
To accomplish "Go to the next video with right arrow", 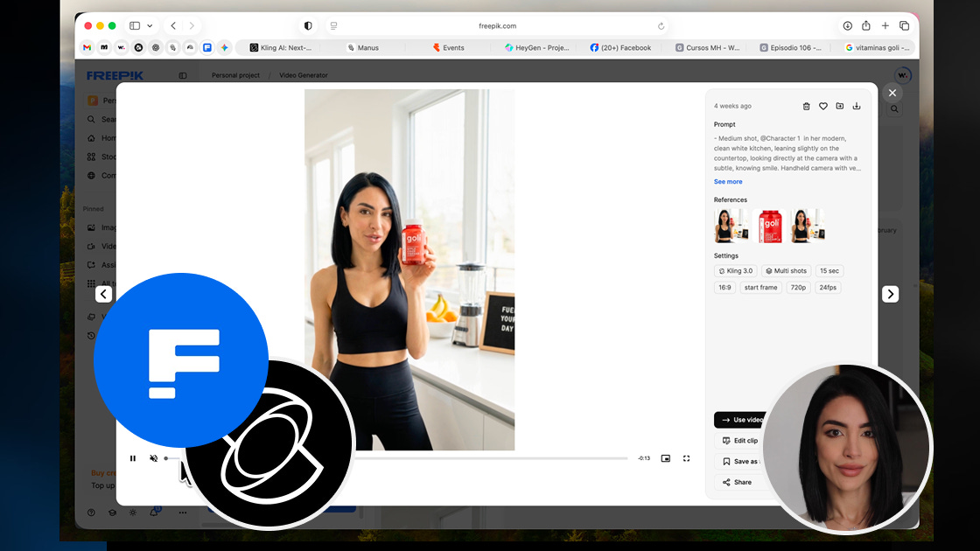I will (x=890, y=294).
